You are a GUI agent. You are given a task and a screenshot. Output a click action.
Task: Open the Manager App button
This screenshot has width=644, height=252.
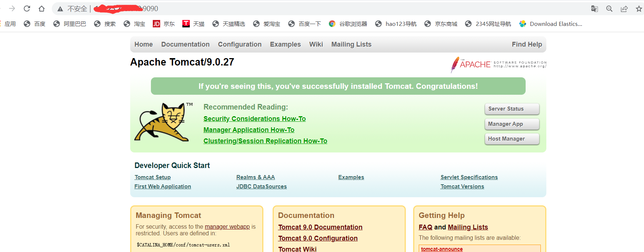[512, 124]
